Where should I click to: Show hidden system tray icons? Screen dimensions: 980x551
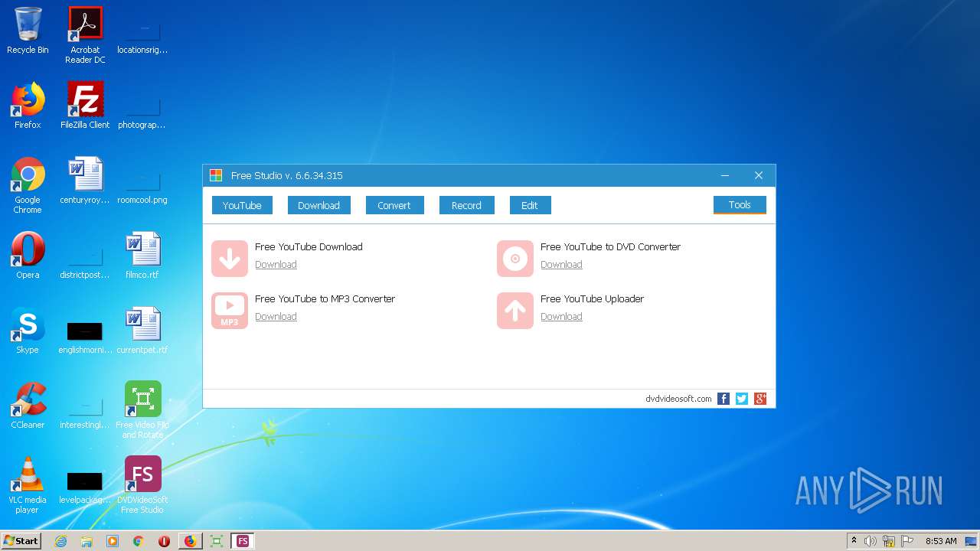(x=854, y=541)
